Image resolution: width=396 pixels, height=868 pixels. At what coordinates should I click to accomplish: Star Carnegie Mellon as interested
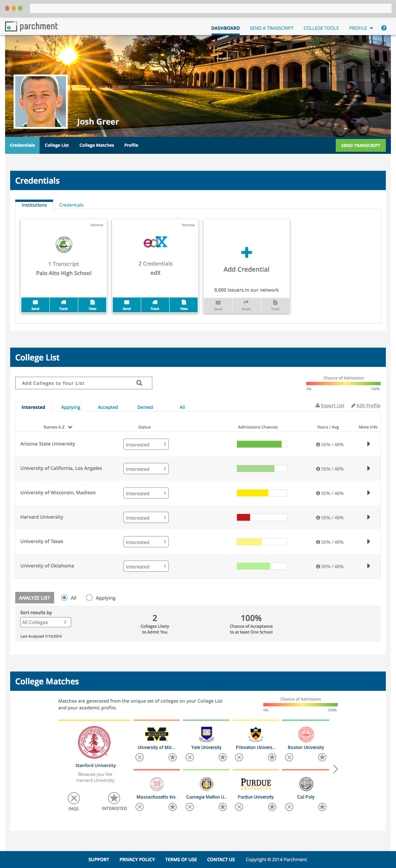point(223,807)
